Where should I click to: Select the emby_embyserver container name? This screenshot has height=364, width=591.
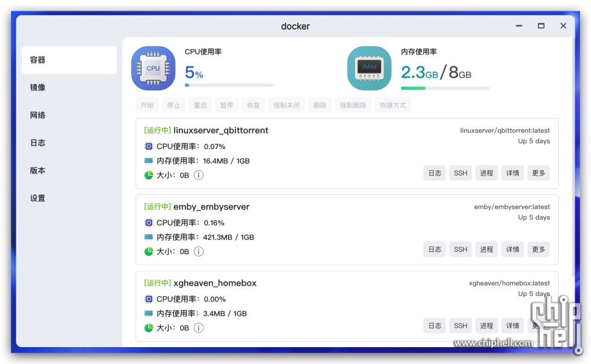click(x=211, y=207)
